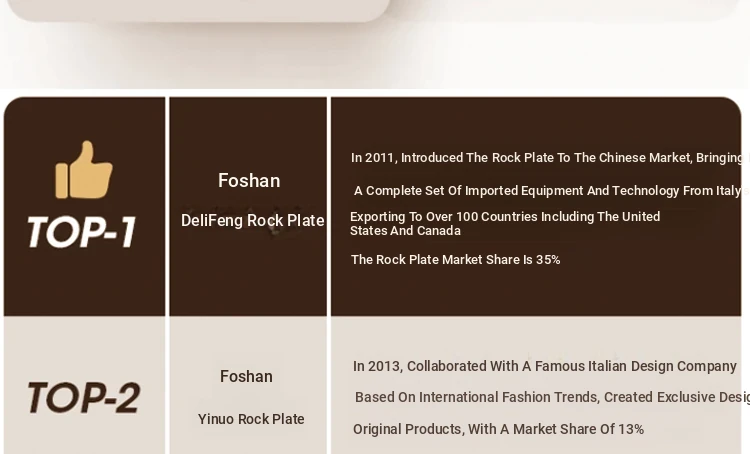
Task: Click the Foshan text in TOP-1 row
Action: tap(249, 180)
